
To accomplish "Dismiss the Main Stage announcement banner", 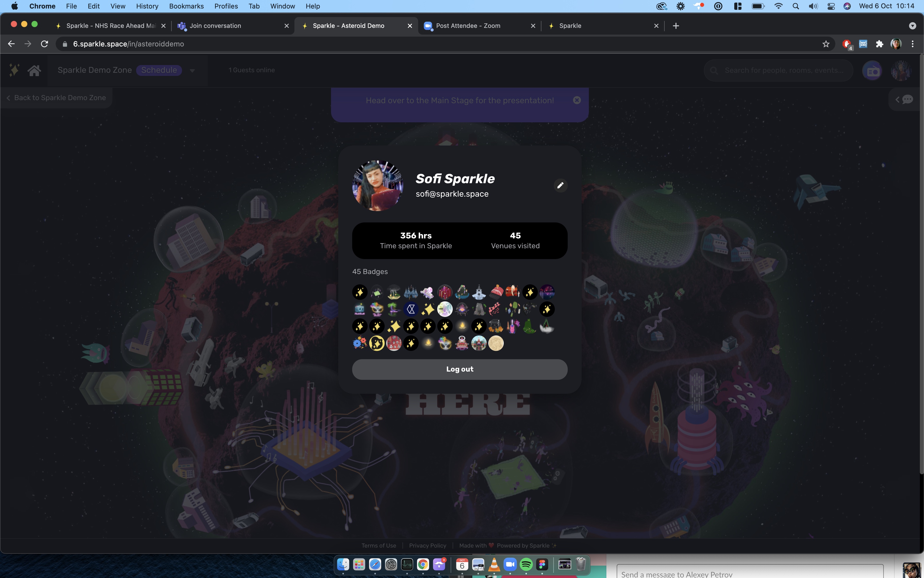I will click(x=577, y=100).
